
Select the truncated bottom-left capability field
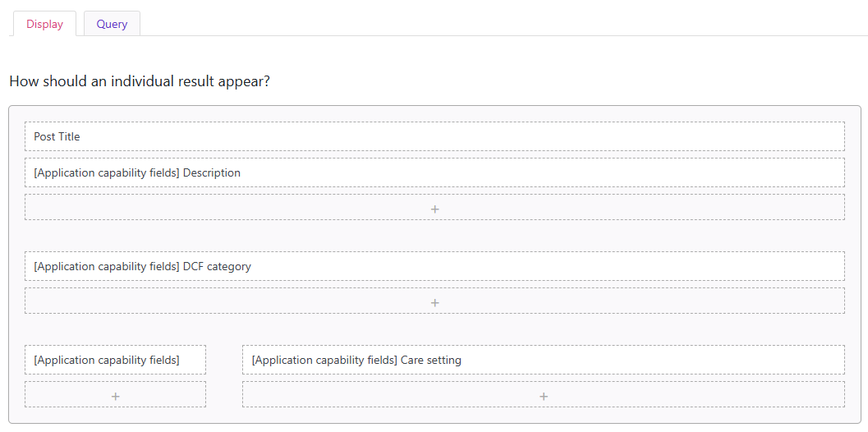[115, 360]
